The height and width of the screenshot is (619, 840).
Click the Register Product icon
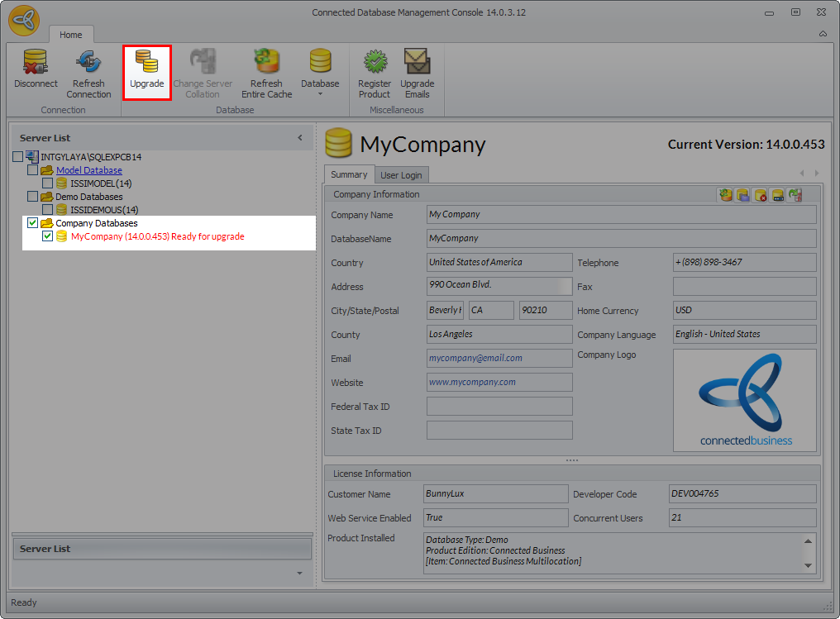375,73
